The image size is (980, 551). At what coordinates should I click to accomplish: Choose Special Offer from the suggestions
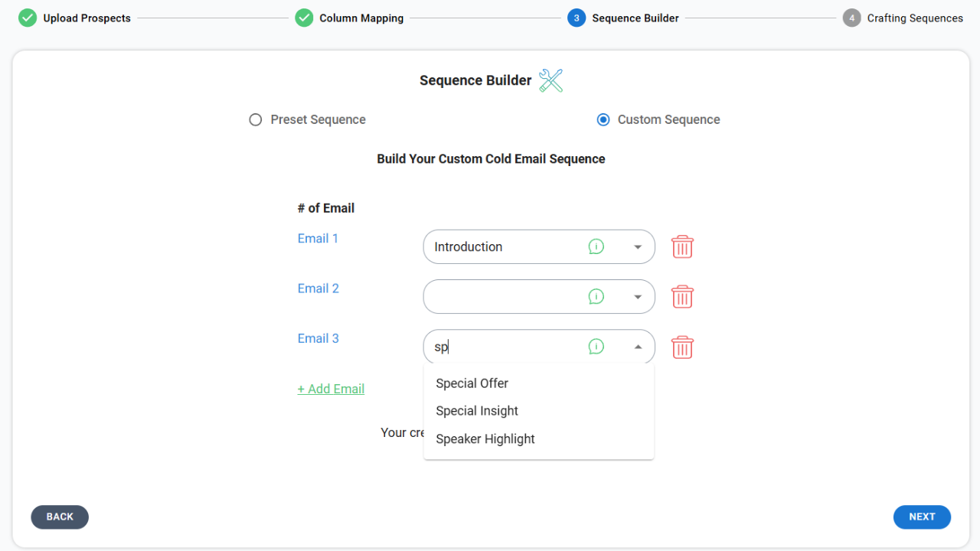pyautogui.click(x=472, y=383)
